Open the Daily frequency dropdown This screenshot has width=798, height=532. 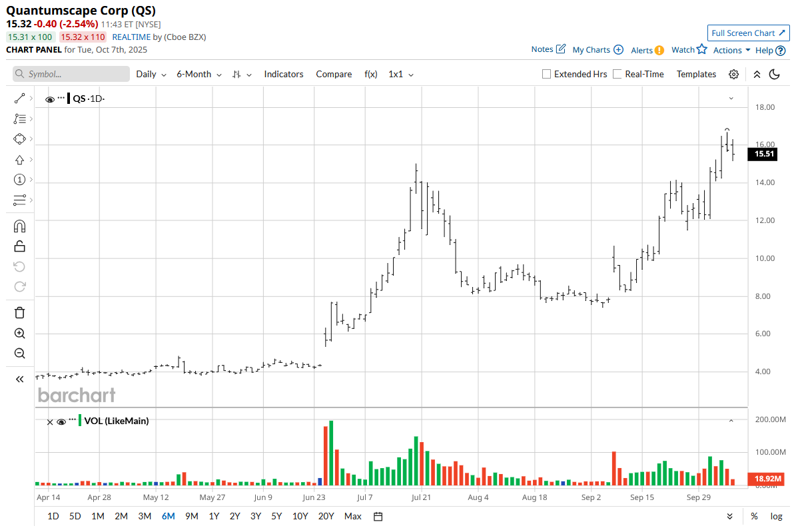point(151,75)
